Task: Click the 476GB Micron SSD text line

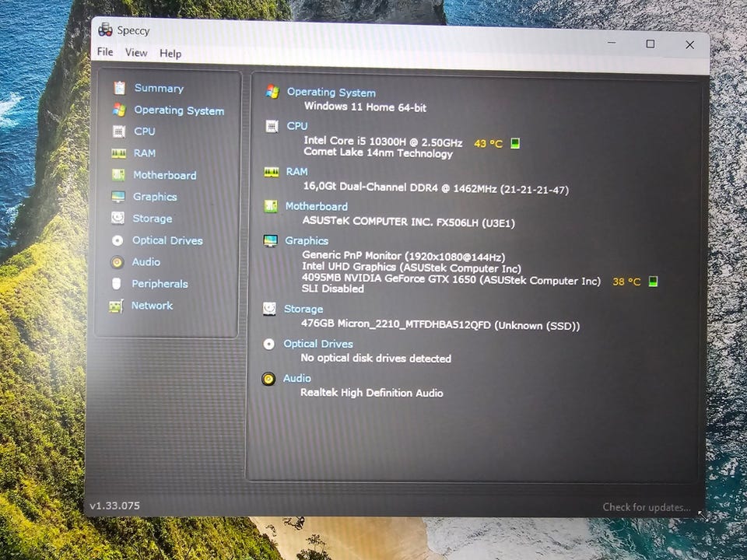Action: point(440,325)
